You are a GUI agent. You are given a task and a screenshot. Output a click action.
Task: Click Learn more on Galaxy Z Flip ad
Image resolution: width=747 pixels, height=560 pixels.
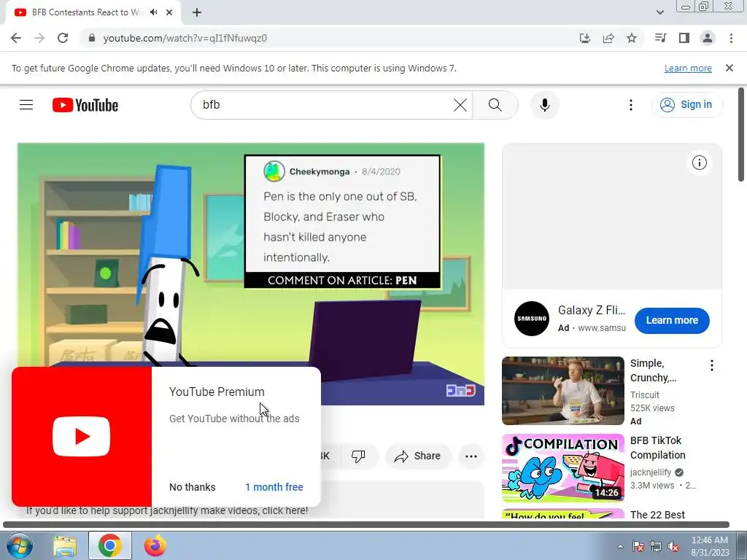pos(672,321)
